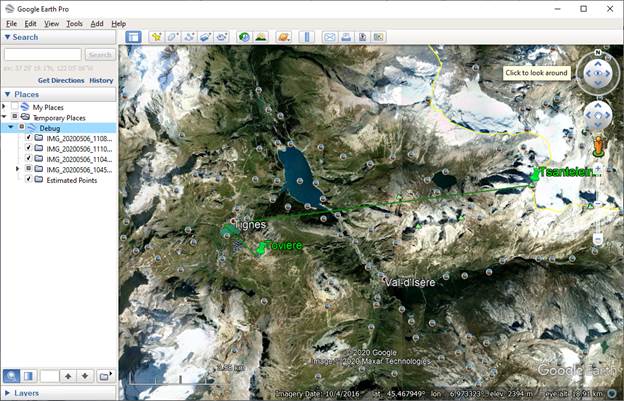The width and height of the screenshot is (624, 401).
Task: Click the move joystick hand control
Action: [598, 115]
